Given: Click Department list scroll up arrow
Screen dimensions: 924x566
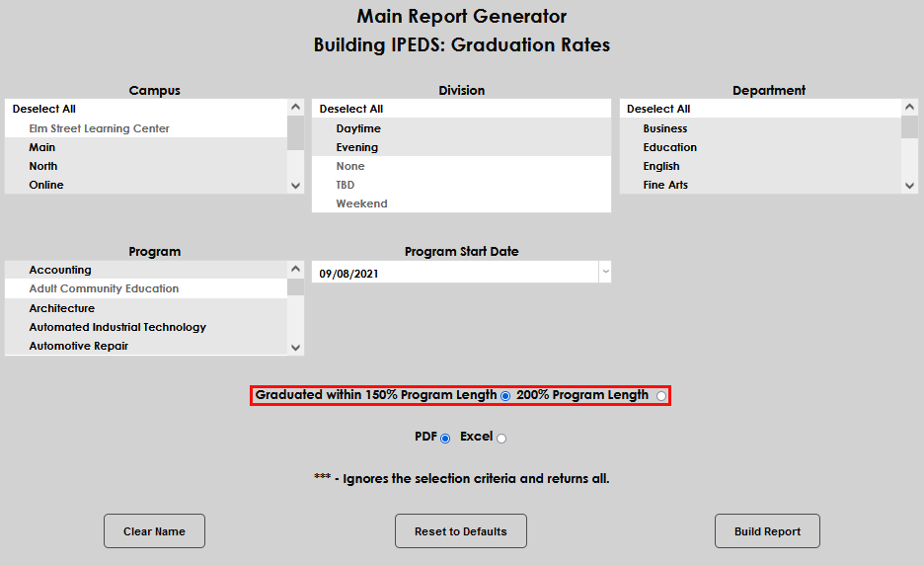Looking at the screenshot, I should pyautogui.click(x=909, y=107).
